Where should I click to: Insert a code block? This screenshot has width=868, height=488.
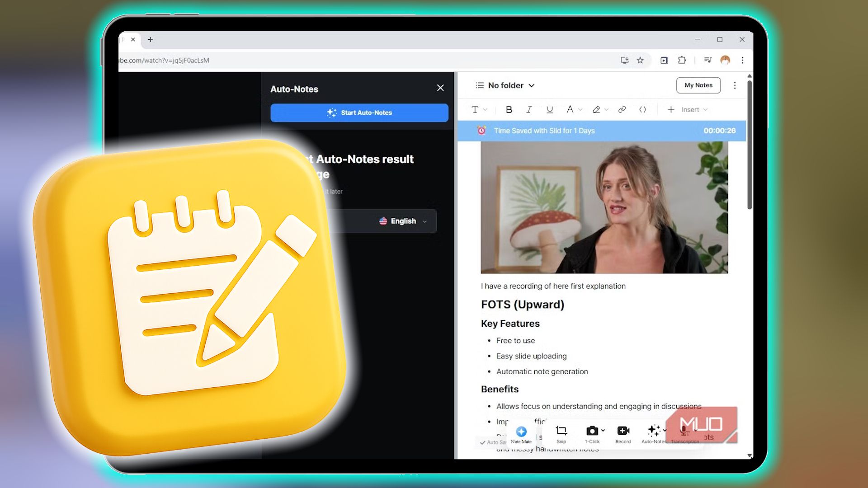click(643, 109)
